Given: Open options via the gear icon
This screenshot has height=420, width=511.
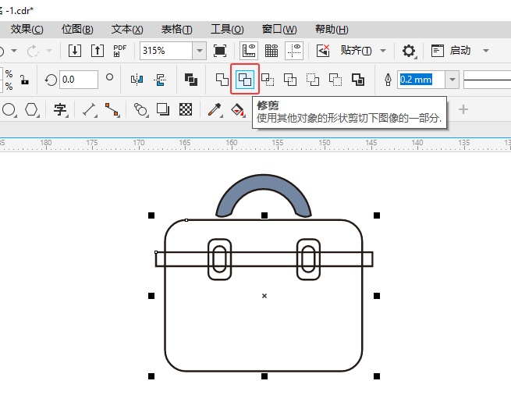Looking at the screenshot, I should pos(409,51).
